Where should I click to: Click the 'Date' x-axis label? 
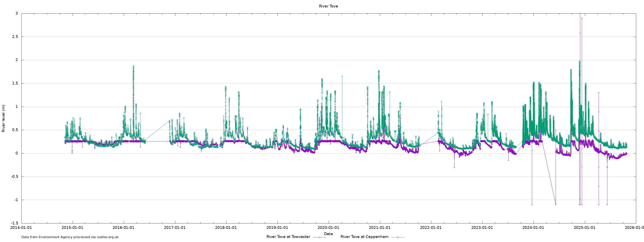tap(328, 234)
